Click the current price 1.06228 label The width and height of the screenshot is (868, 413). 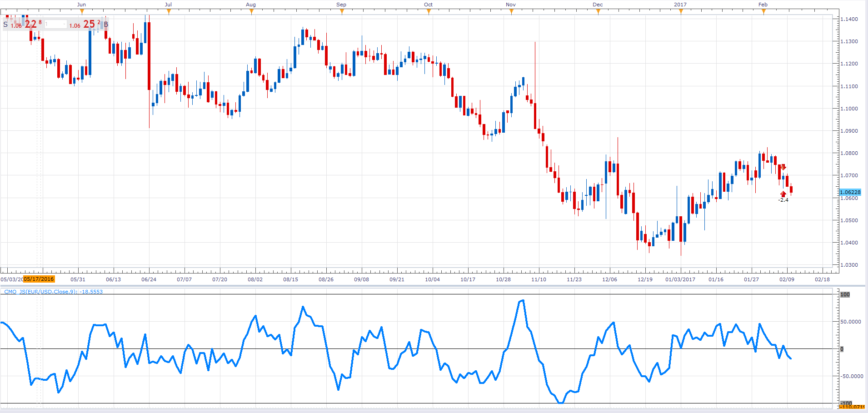850,192
